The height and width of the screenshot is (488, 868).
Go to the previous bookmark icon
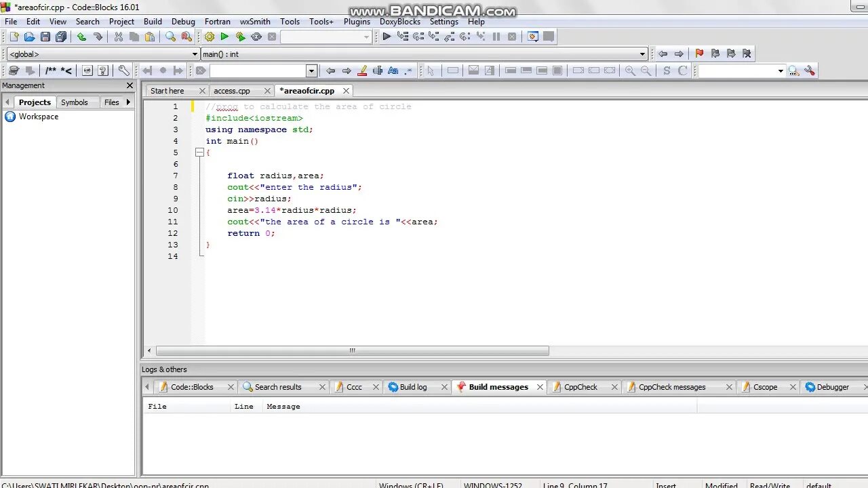(x=715, y=54)
